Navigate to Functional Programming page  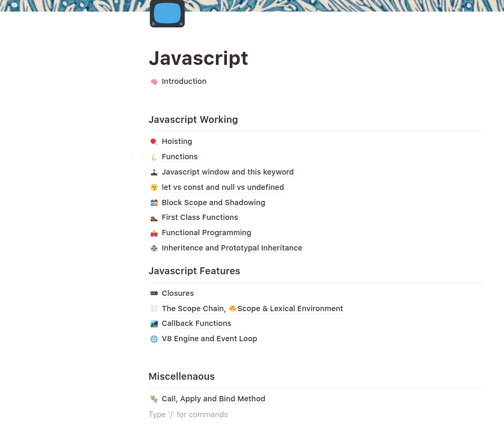206,233
